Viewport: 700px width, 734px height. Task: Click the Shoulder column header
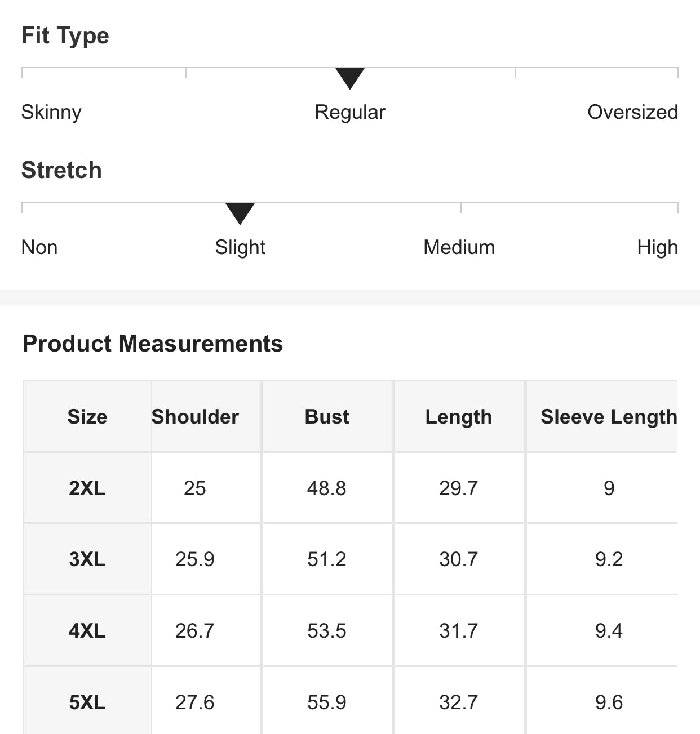(195, 417)
